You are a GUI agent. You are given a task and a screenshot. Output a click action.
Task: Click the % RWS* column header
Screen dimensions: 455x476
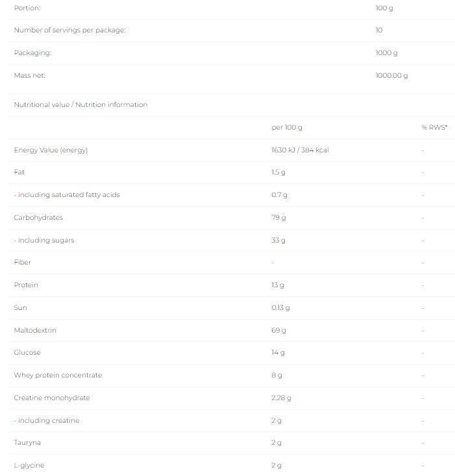coord(434,128)
